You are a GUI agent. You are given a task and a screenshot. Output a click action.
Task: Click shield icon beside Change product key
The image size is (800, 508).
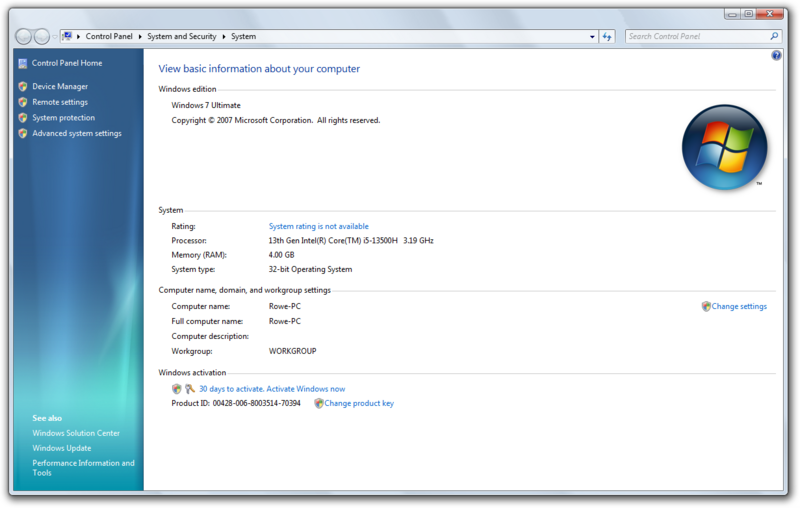click(319, 403)
